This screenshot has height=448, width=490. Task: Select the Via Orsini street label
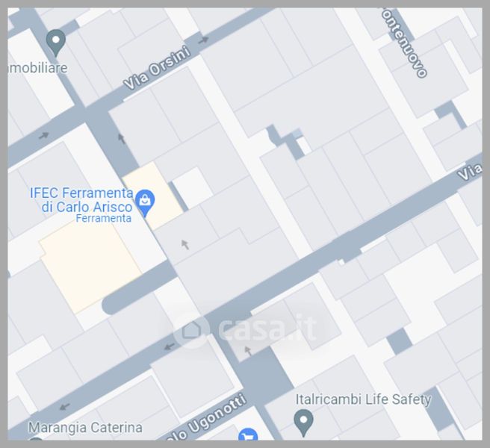click(157, 67)
